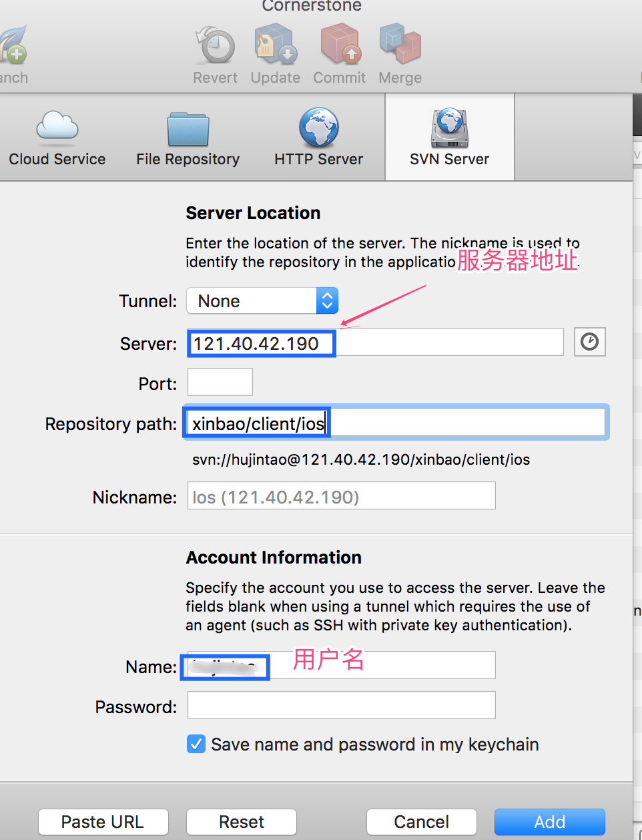
Task: Click the Revert toolbar icon
Action: tap(215, 45)
